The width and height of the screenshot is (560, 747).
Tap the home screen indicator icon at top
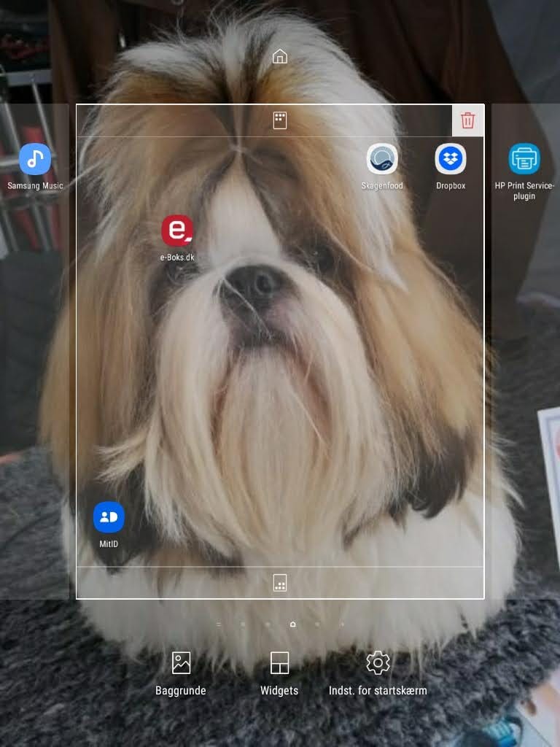click(x=279, y=56)
